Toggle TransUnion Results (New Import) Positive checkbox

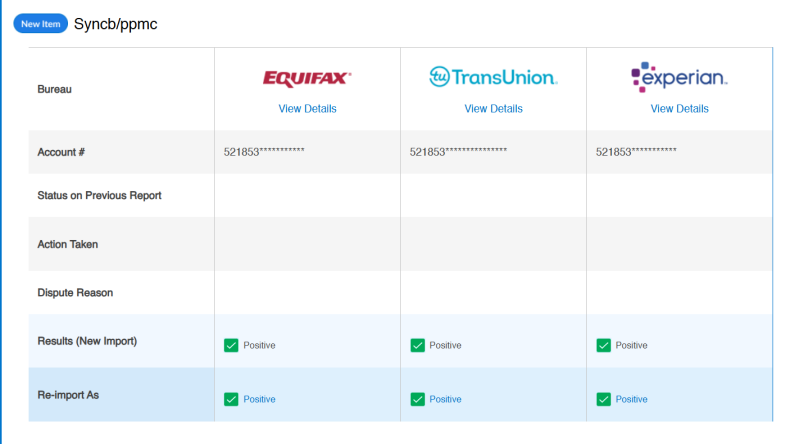coord(417,346)
